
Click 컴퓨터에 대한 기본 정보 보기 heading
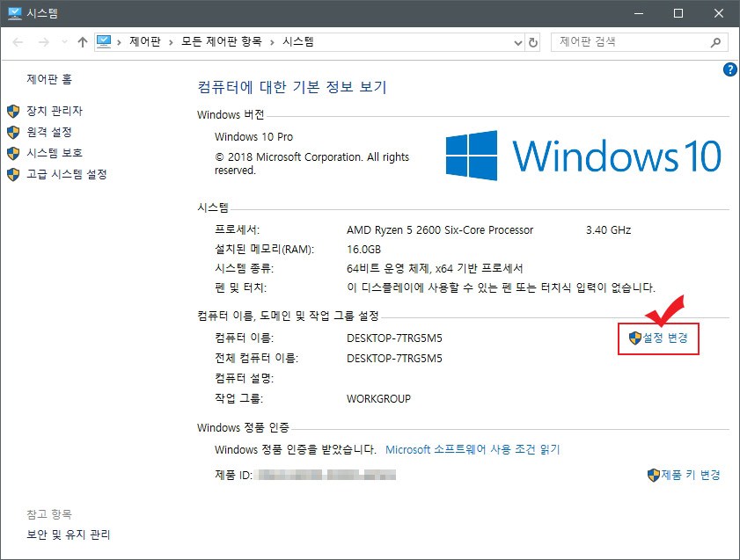point(292,87)
